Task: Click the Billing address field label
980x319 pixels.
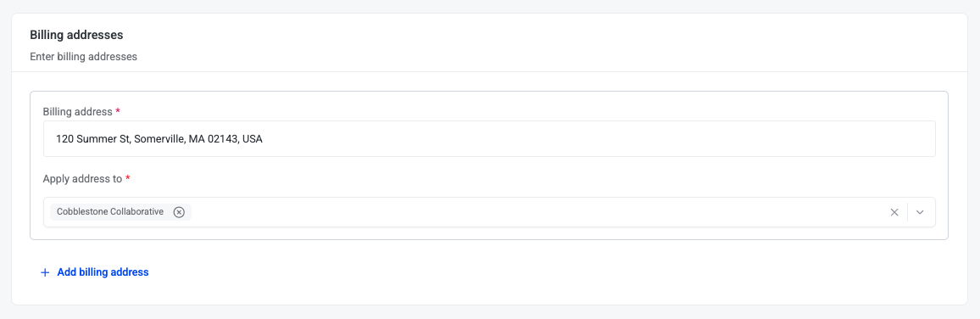Action: point(78,111)
